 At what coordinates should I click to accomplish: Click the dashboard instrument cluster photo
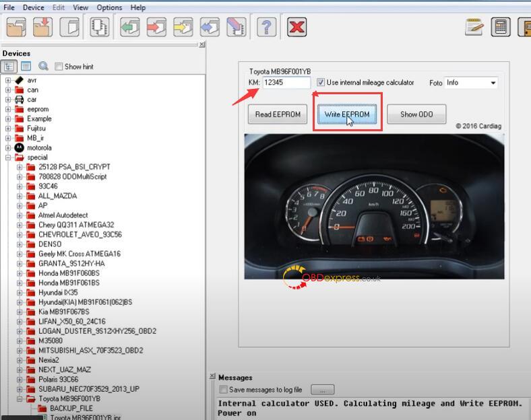pos(374,206)
